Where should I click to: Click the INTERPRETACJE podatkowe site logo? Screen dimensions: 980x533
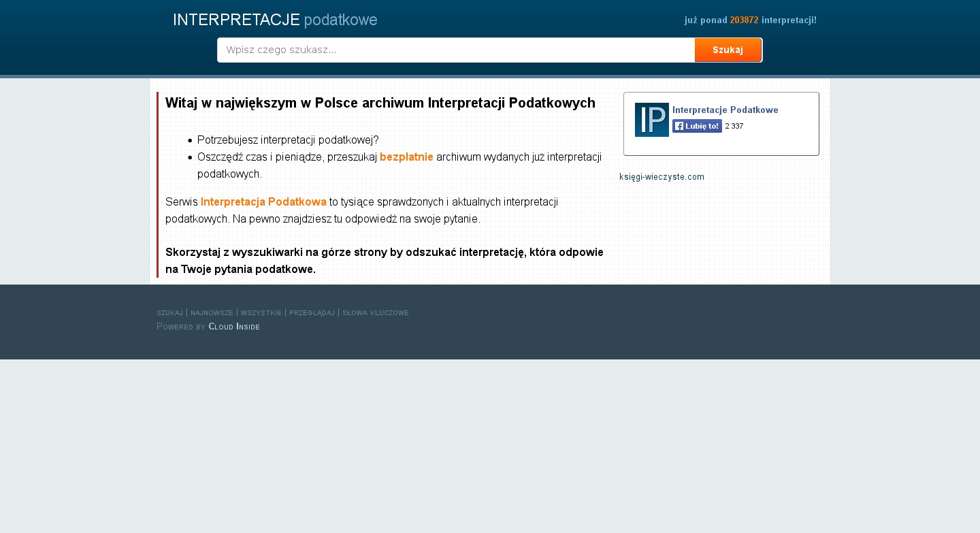pyautogui.click(x=275, y=20)
